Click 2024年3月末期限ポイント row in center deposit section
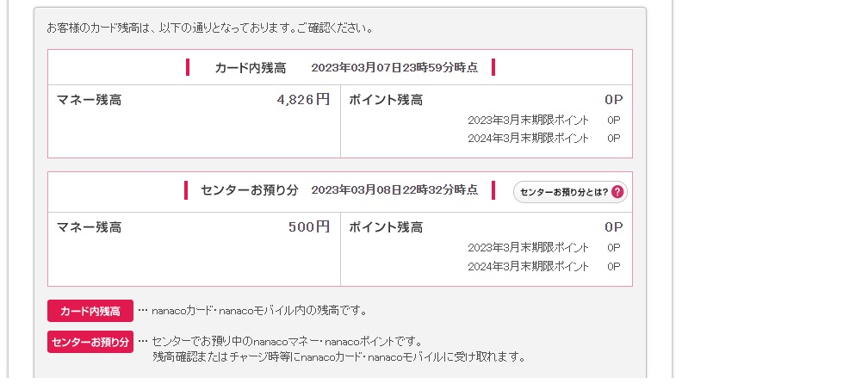 pyautogui.click(x=529, y=267)
